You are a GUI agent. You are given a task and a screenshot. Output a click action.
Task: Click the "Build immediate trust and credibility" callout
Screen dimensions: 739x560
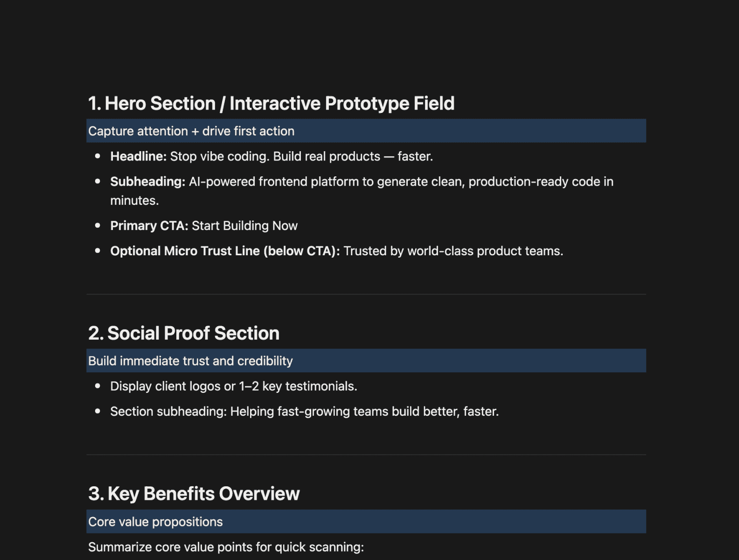tap(190, 361)
